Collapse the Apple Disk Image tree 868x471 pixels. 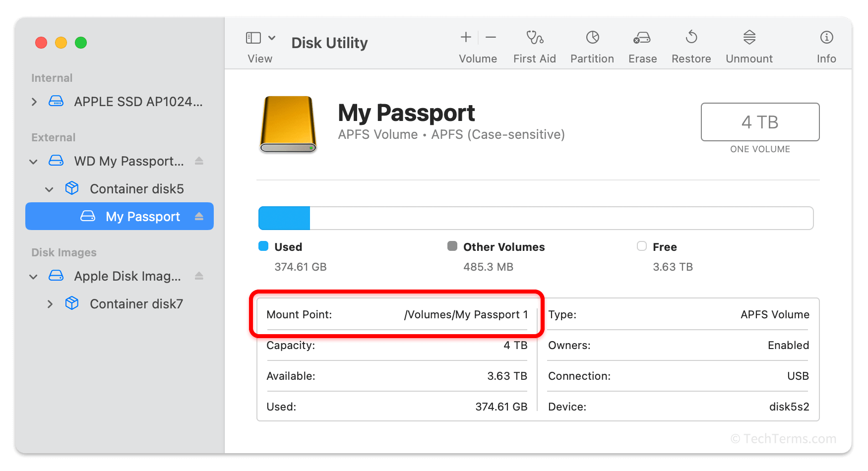click(x=33, y=277)
